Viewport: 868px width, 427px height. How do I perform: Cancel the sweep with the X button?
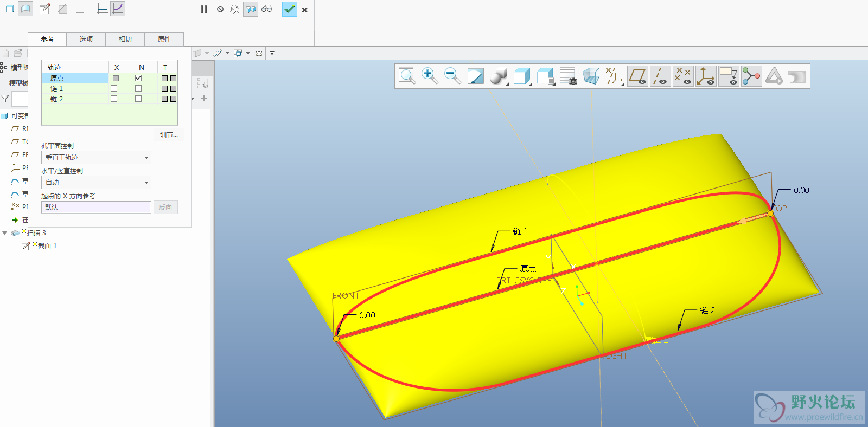pos(305,10)
